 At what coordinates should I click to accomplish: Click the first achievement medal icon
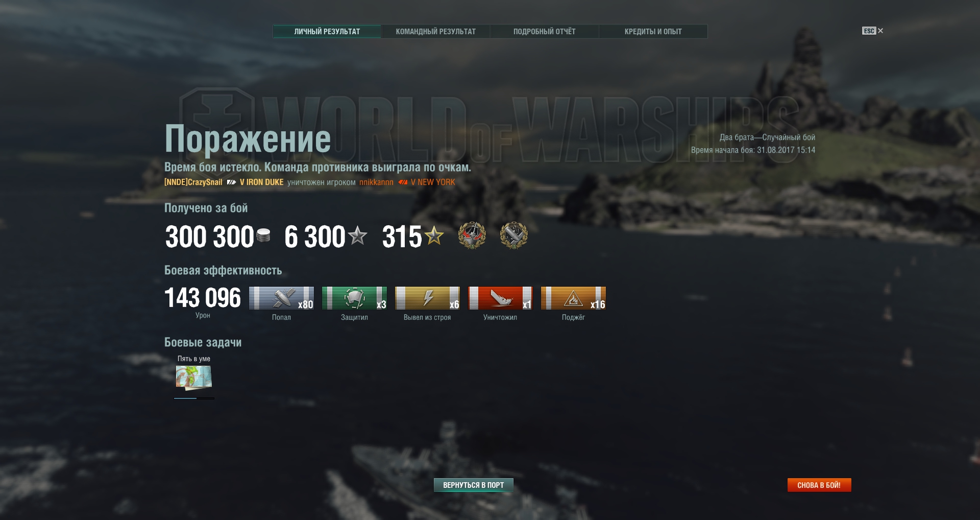click(472, 235)
